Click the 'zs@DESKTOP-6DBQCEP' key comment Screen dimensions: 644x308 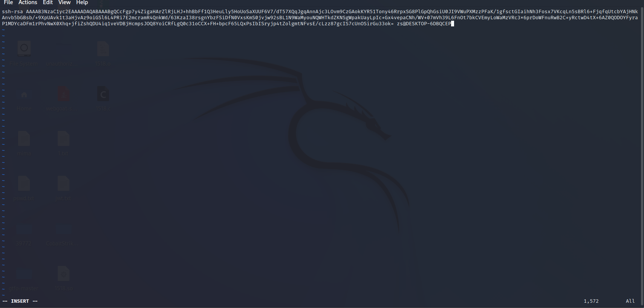(424, 24)
